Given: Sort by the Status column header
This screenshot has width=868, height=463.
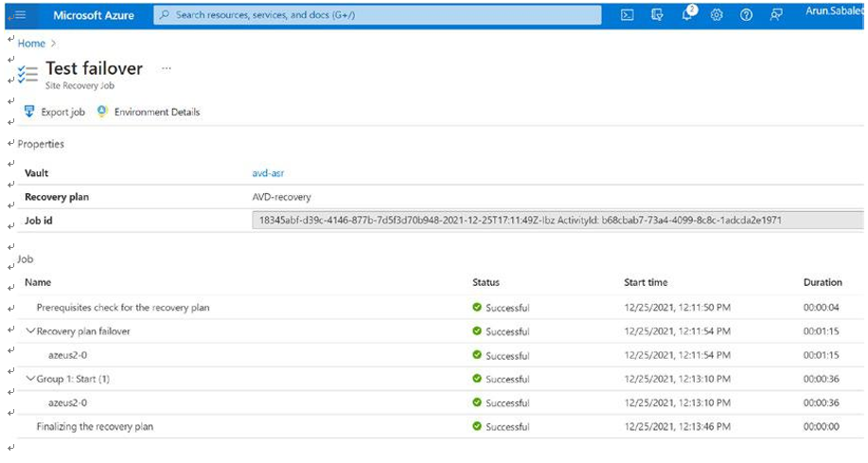Looking at the screenshot, I should pos(486,282).
